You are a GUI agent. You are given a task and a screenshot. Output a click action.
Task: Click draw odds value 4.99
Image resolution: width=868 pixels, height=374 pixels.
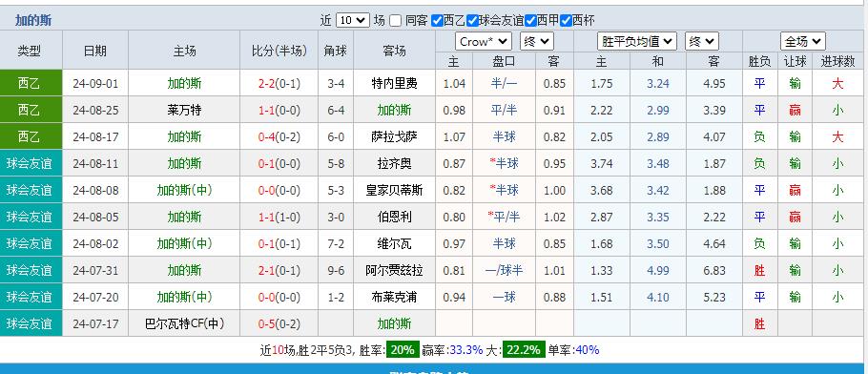[x=657, y=270]
